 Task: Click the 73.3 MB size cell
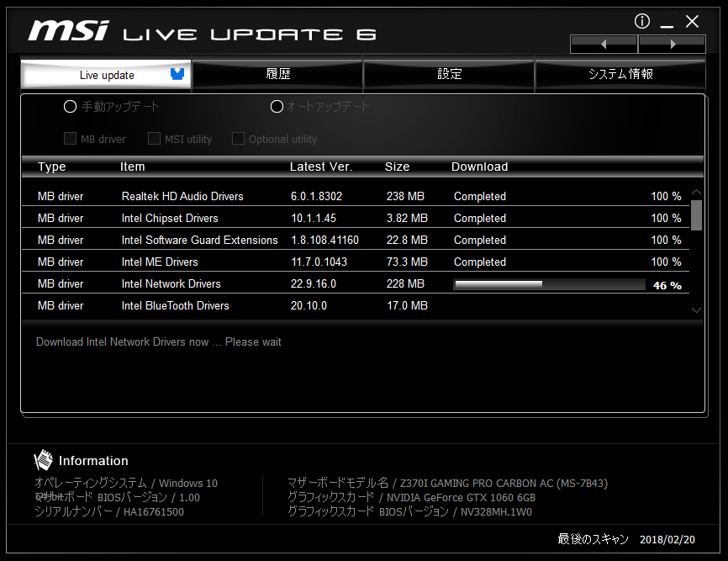pyautogui.click(x=407, y=262)
